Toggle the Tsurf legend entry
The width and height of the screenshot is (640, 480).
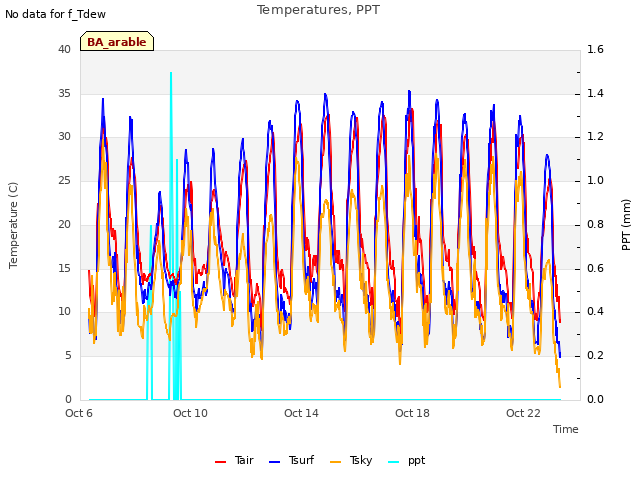(291, 460)
